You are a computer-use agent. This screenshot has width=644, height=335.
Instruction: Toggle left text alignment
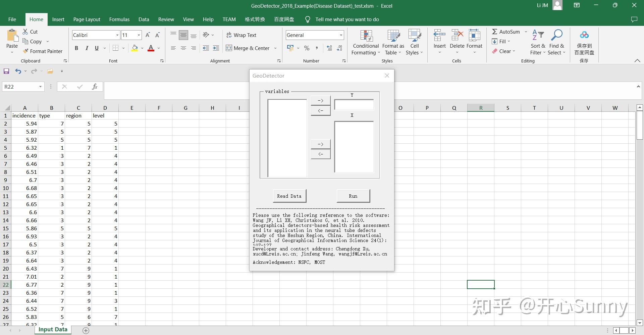click(x=173, y=48)
